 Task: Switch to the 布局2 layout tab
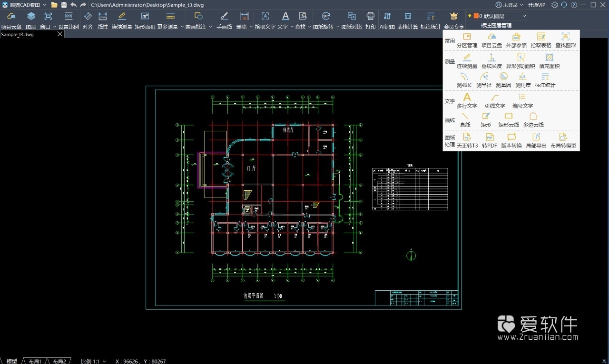pyautogui.click(x=59, y=361)
